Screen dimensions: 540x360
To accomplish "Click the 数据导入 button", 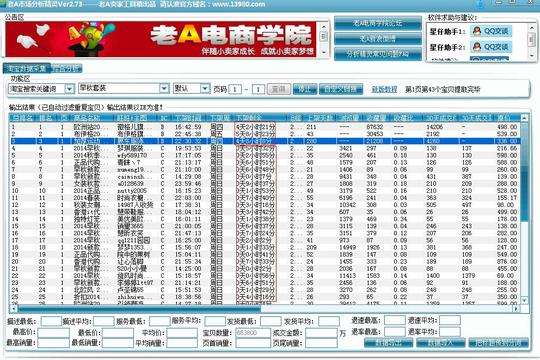I will 440,343.
